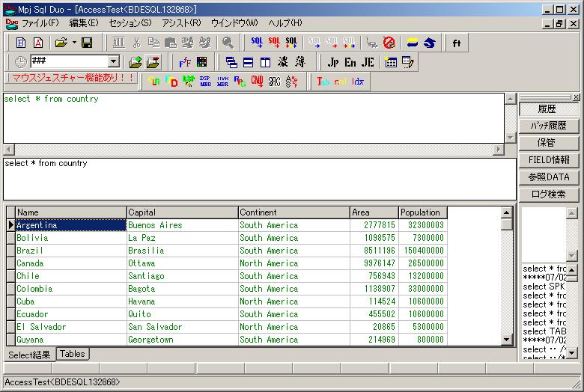
Task: Click the blue B document icon
Action: coord(21,43)
